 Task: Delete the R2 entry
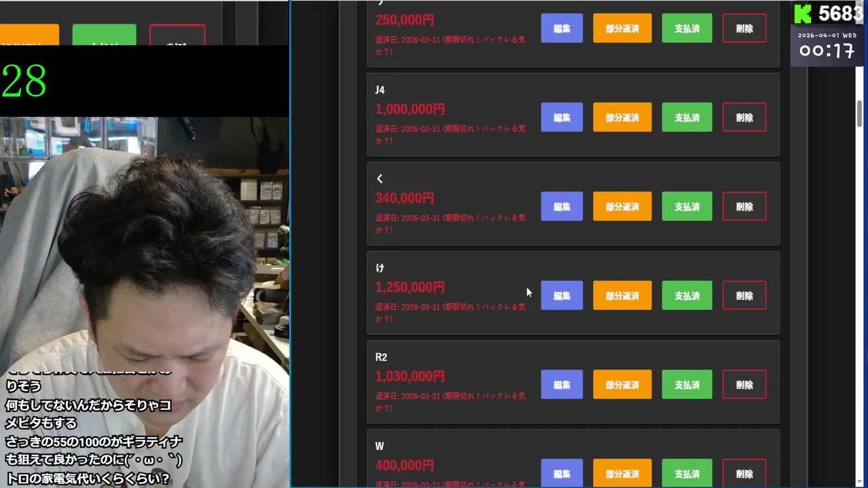(745, 384)
